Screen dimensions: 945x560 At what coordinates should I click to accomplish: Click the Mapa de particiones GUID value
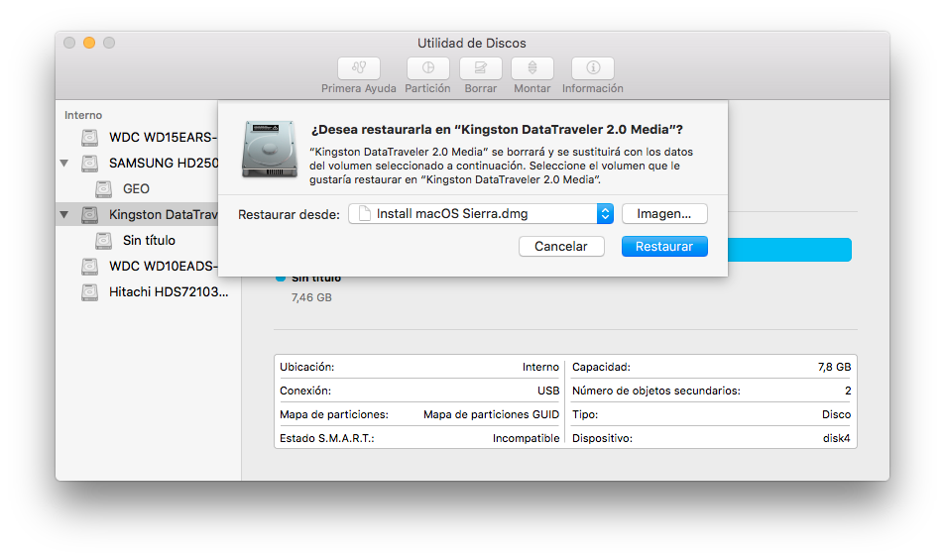491,414
